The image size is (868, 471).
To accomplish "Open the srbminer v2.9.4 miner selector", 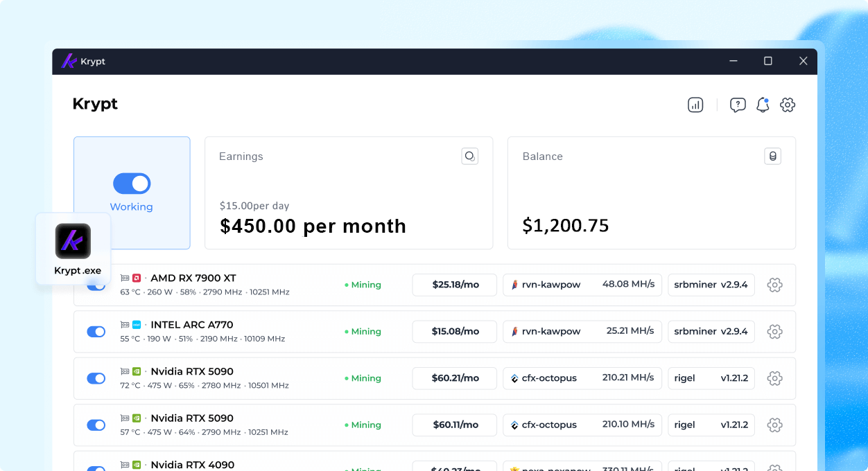I will click(711, 284).
